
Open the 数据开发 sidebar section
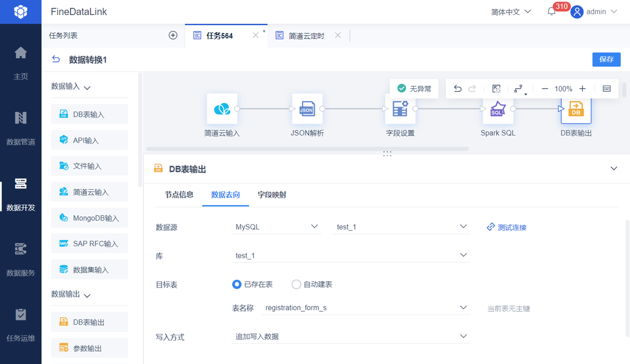pyautogui.click(x=20, y=194)
